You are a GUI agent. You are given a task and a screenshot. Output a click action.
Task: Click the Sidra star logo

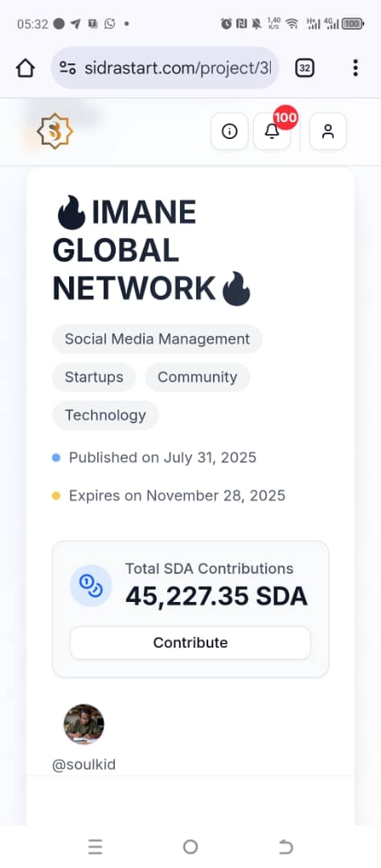[55, 131]
